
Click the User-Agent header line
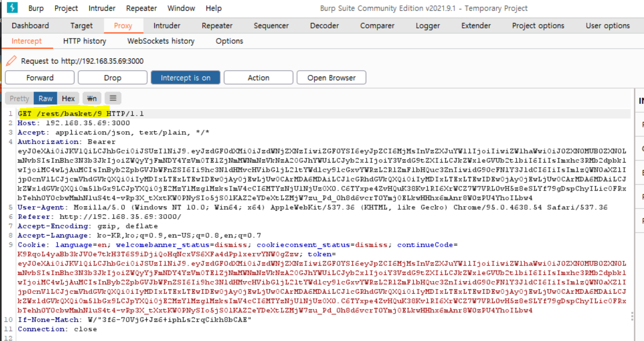click(x=313, y=207)
